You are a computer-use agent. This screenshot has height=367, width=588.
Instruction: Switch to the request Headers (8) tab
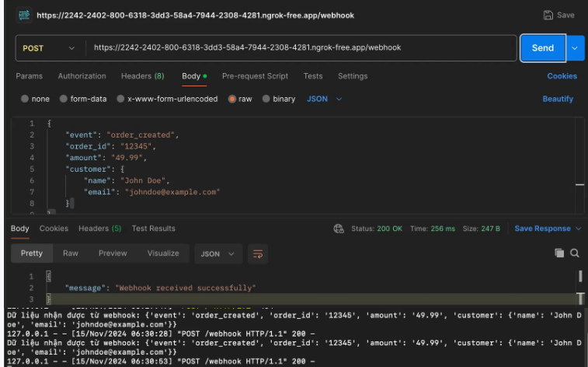pyautogui.click(x=143, y=76)
